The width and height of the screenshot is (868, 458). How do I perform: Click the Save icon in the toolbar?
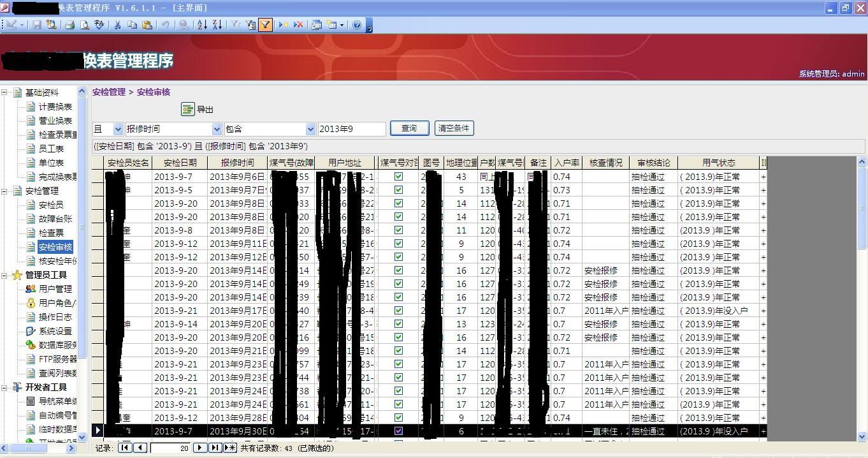point(37,25)
